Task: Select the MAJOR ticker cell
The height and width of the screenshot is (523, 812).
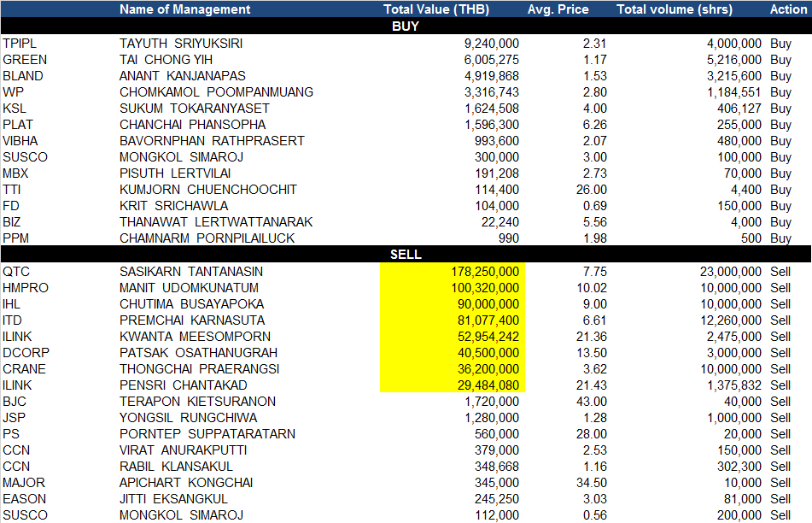Action: (x=24, y=483)
